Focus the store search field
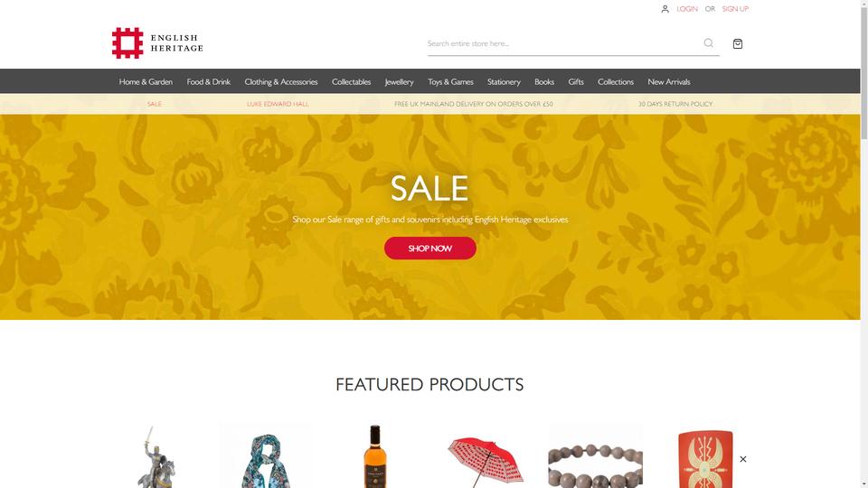868x488 pixels. tap(562, 43)
